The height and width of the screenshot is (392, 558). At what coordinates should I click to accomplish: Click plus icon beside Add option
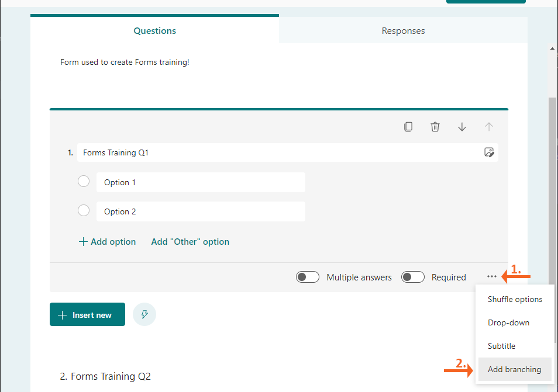pyautogui.click(x=83, y=242)
